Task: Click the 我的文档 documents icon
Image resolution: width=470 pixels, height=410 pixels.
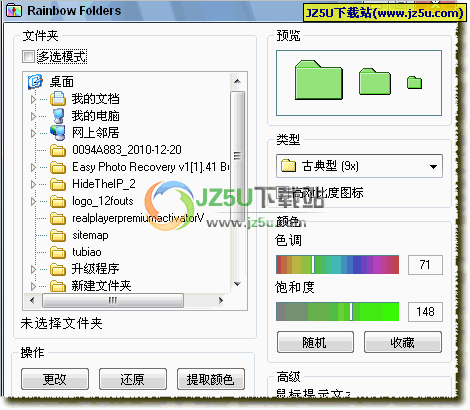Action: (x=58, y=99)
